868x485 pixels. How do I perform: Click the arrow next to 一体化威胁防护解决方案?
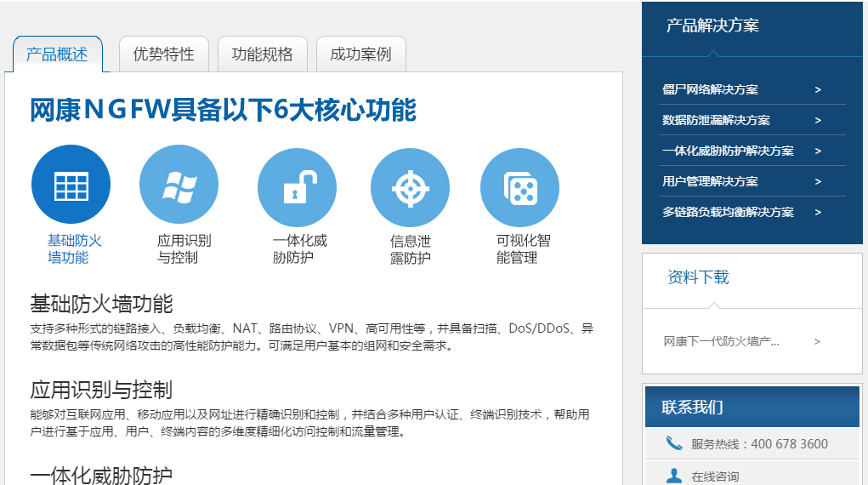818,151
